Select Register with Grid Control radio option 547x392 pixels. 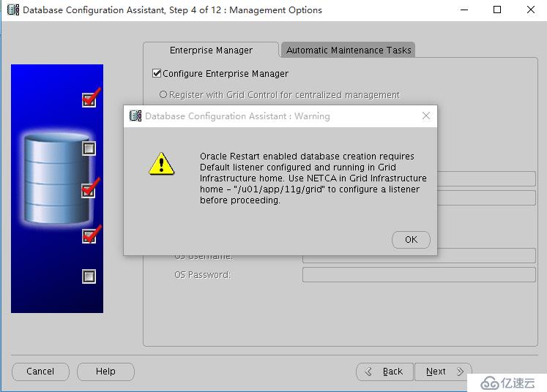163,94
